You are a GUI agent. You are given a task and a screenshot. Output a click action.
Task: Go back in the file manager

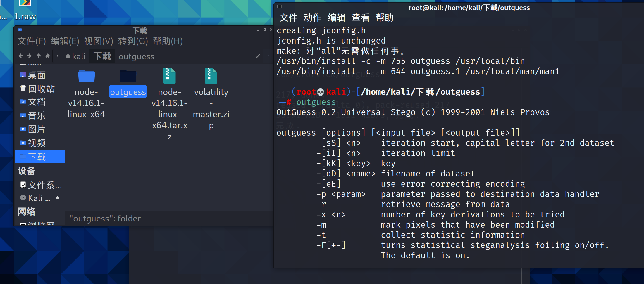[x=20, y=56]
